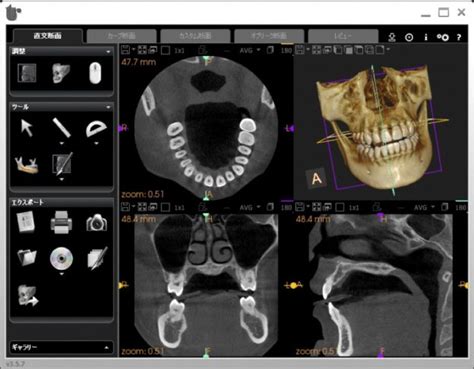474x369 pixels.
Task: Select the protractor angle tool
Action: pos(96,129)
